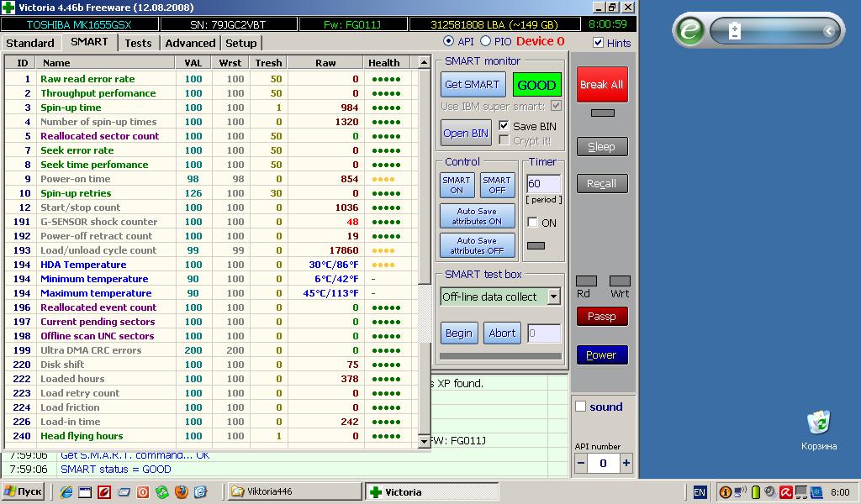Click the Open BIN button
Viewport: 861px width, 504px height.
tap(466, 134)
